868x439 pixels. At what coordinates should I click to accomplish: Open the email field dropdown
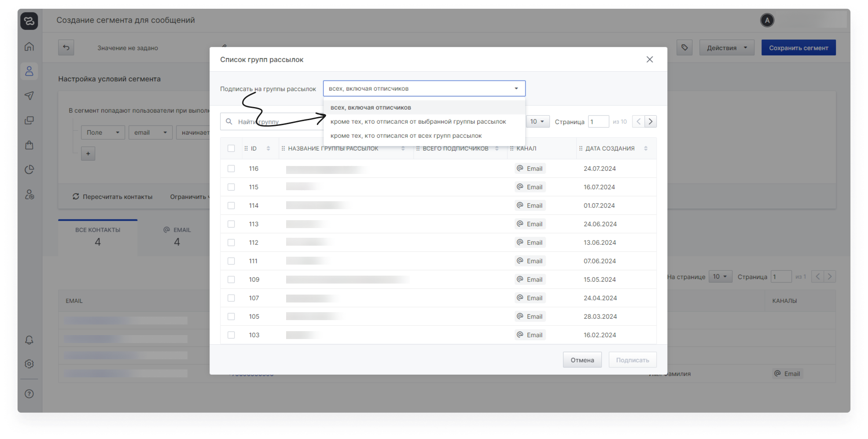151,133
